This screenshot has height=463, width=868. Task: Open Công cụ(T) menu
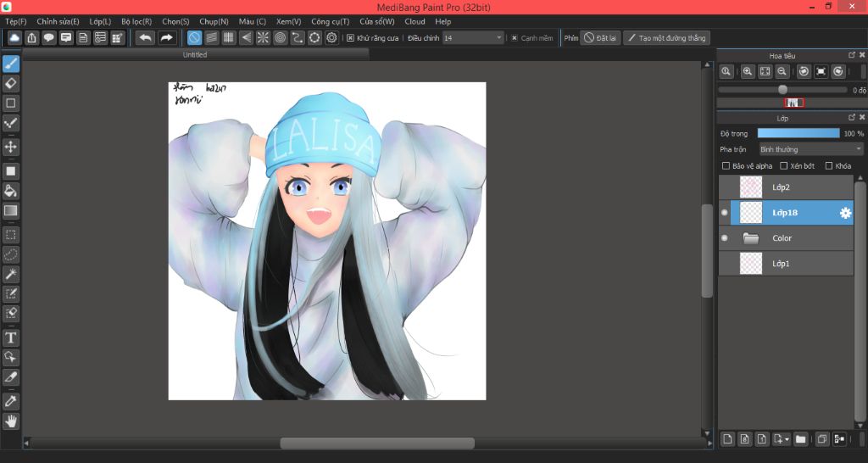(331, 21)
